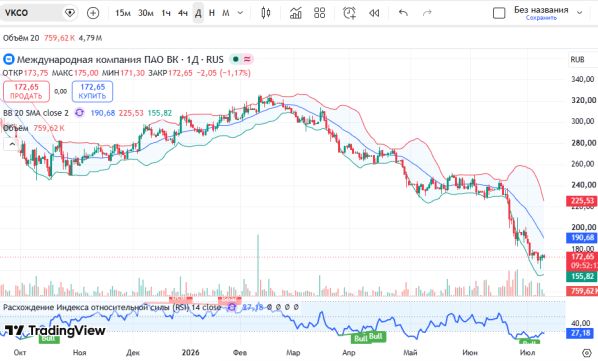
Task: Switch to the 15м timeframe
Action: click(123, 13)
